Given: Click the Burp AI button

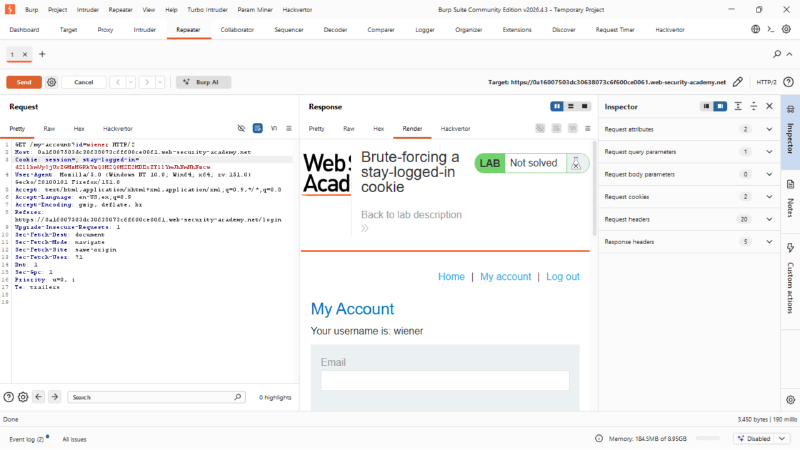Looking at the screenshot, I should pyautogui.click(x=203, y=82).
